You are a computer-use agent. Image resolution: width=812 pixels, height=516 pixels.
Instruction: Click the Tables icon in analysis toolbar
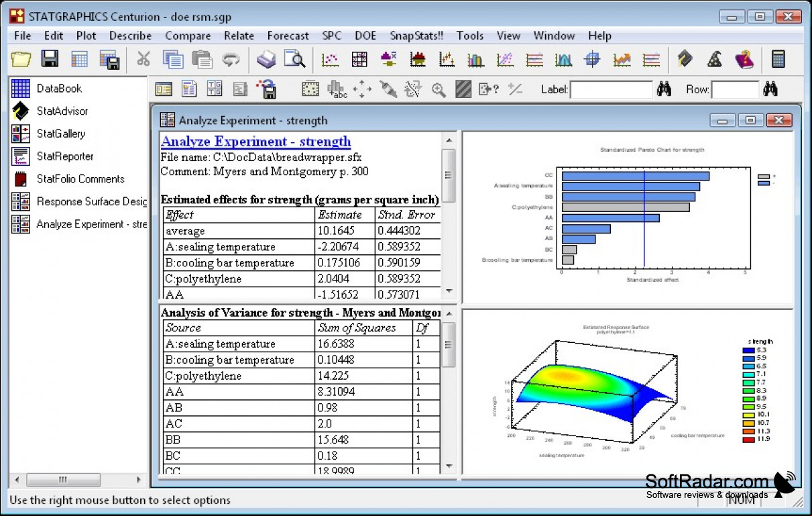tap(189, 89)
